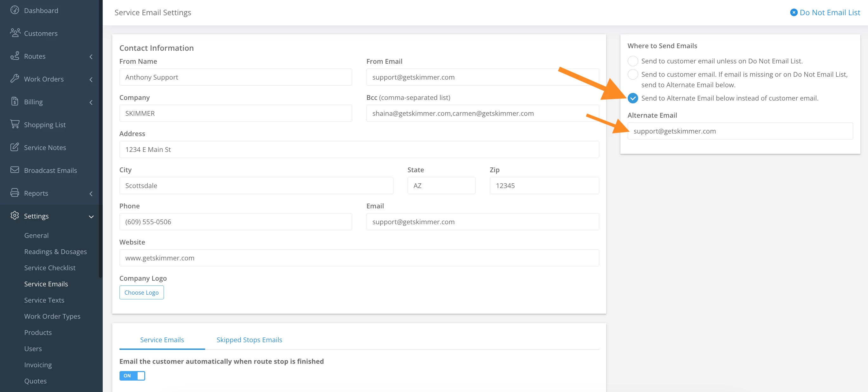Collapse the Settings menu chevron
The height and width of the screenshot is (392, 868).
91,216
